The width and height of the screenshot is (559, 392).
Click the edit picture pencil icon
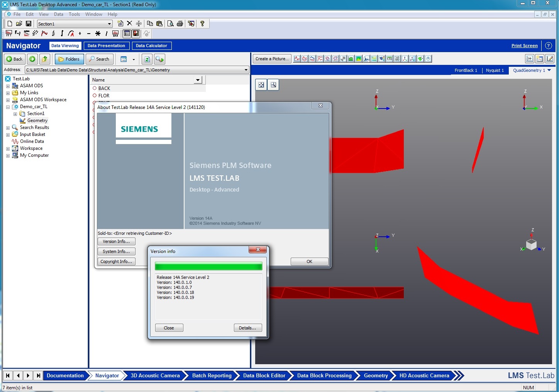[x=550, y=59]
